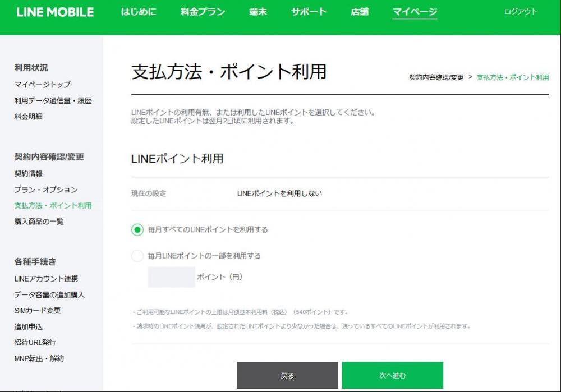Click the LINE MOBILE logo
The image size is (561, 392).
55,12
